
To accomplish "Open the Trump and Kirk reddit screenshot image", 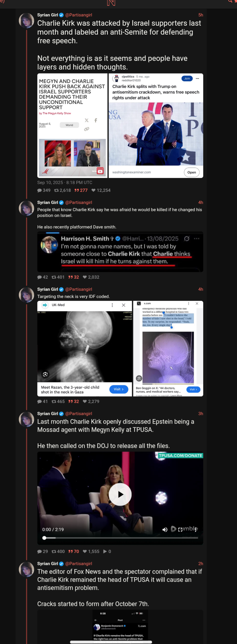I will pos(156,126).
